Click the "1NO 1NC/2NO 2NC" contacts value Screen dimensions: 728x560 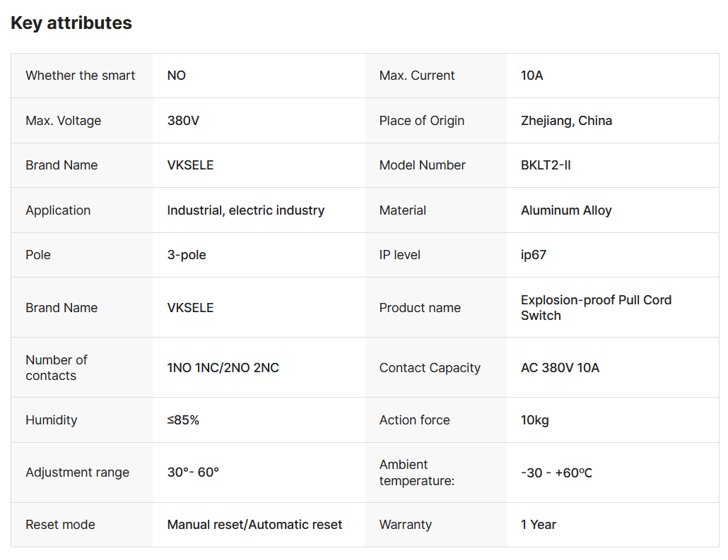tap(223, 368)
